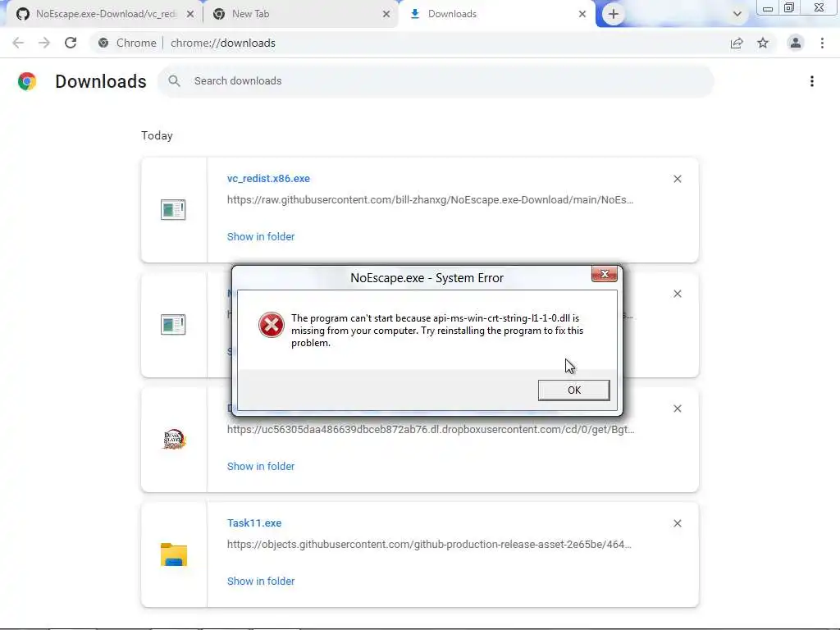Screen dimensions: 840x630
Task: Click the dropboxusercontent.com source URL
Action: tap(431, 429)
